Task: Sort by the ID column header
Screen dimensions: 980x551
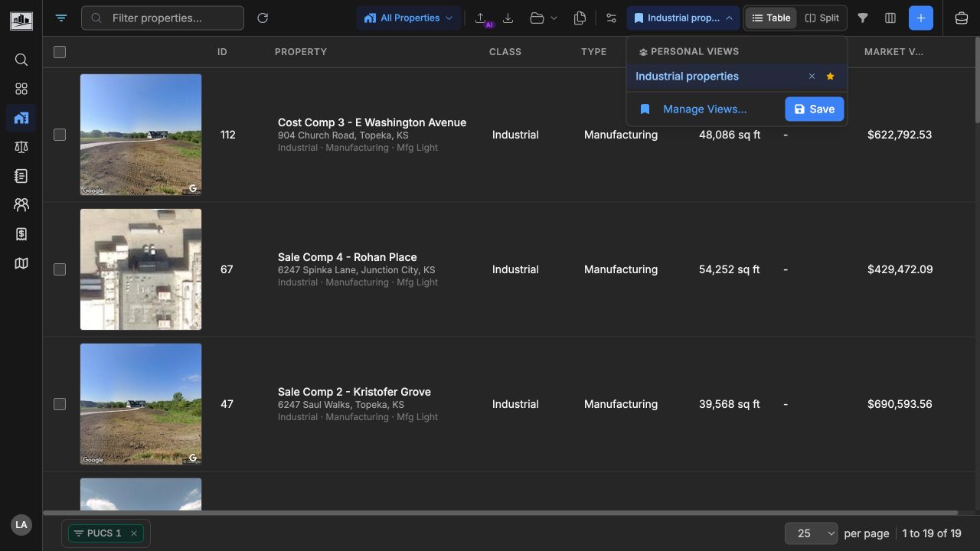Action: click(222, 52)
